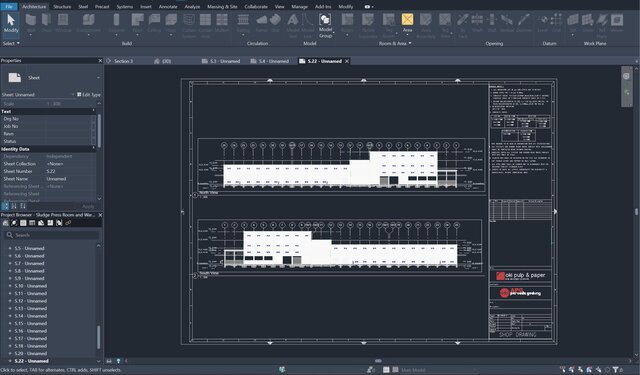Switch to the Annotate ribbon tab
Screen dimensions: 640x375
(x=168, y=7)
